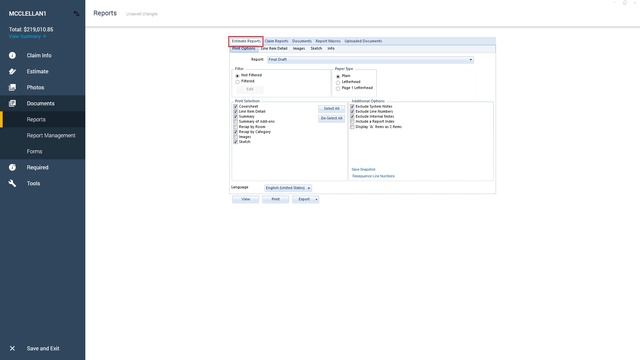This screenshot has width=640, height=360.
Task: Select the Images sub-tab
Action: [299, 49]
